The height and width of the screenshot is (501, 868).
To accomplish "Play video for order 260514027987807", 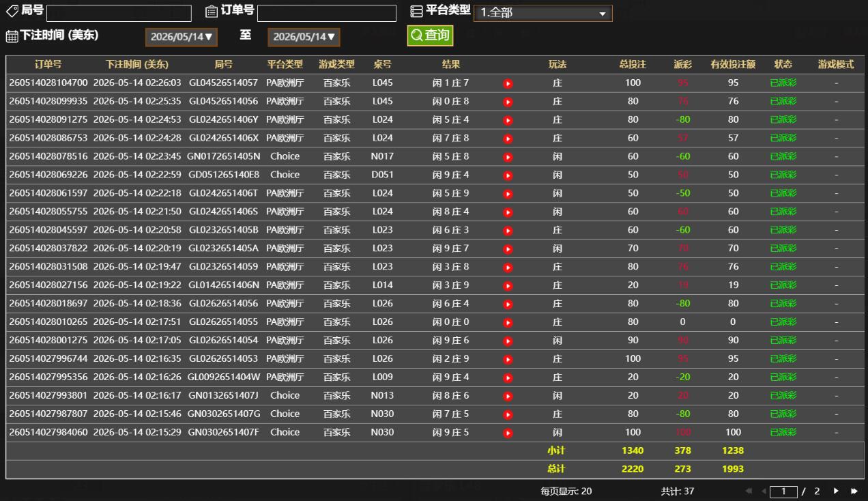I will tap(508, 414).
